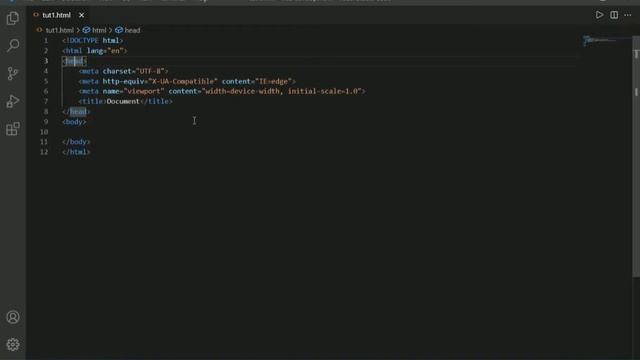Screen dimensions: 640x360
Task: Click the <!DOCTYPE html> line
Action: coord(92,41)
